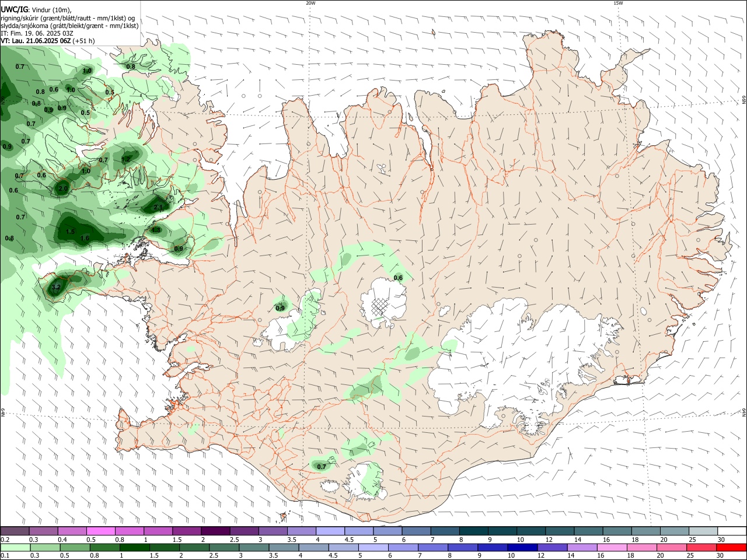747x560 pixels.
Task: Pick the darkest green lower swatch labelled 1
Action: pos(134,547)
